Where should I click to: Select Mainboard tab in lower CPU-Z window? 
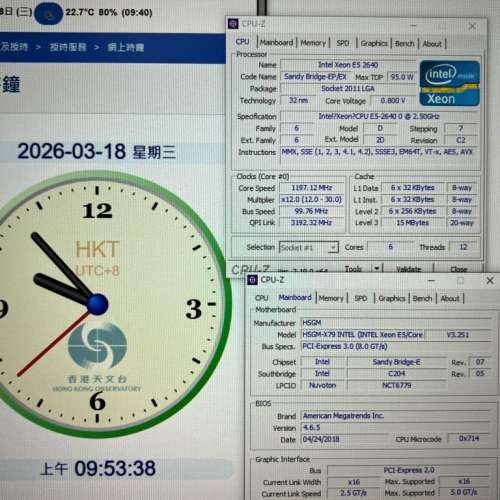pyautogui.click(x=295, y=297)
